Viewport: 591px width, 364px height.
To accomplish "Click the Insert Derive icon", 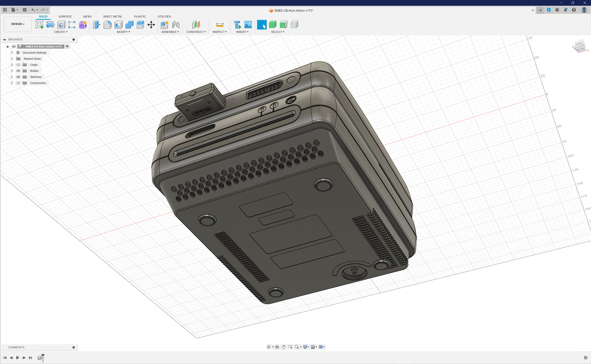I will (237, 25).
